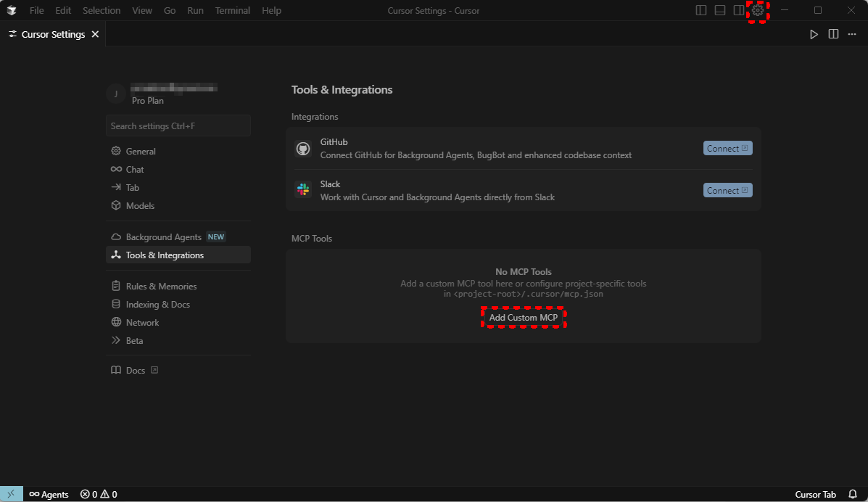Open Rules & Memories section
Image resolution: width=868 pixels, height=502 pixels.
(178, 286)
